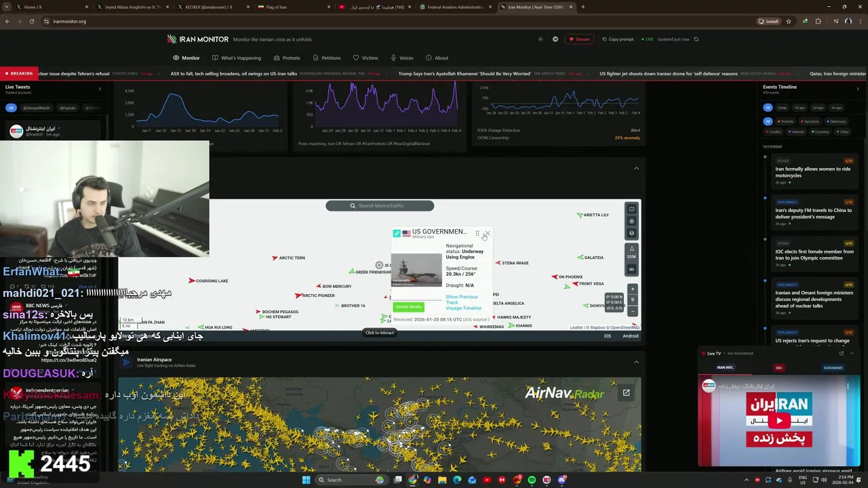Select the Internet event category filter

pos(796,132)
